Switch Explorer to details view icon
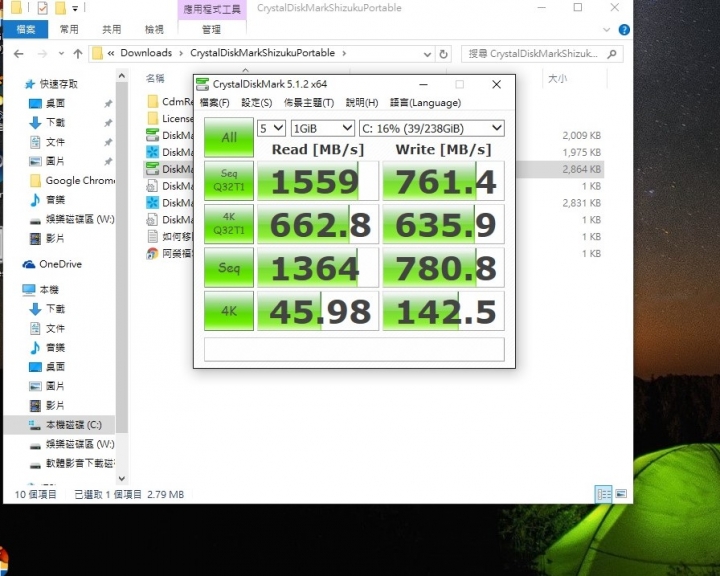 pyautogui.click(x=603, y=494)
